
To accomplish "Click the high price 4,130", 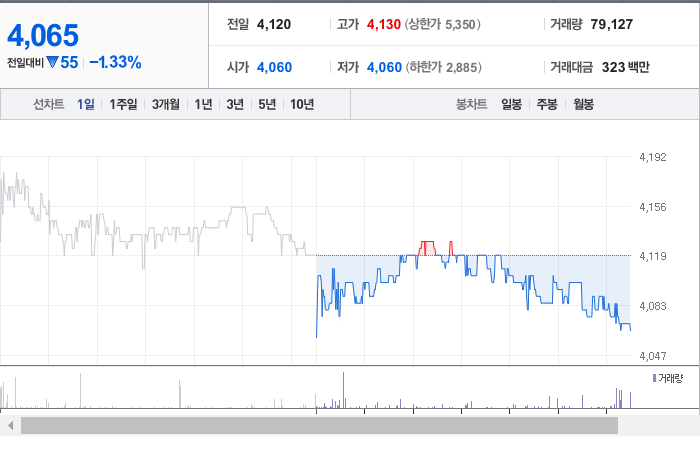I will pos(384,24).
